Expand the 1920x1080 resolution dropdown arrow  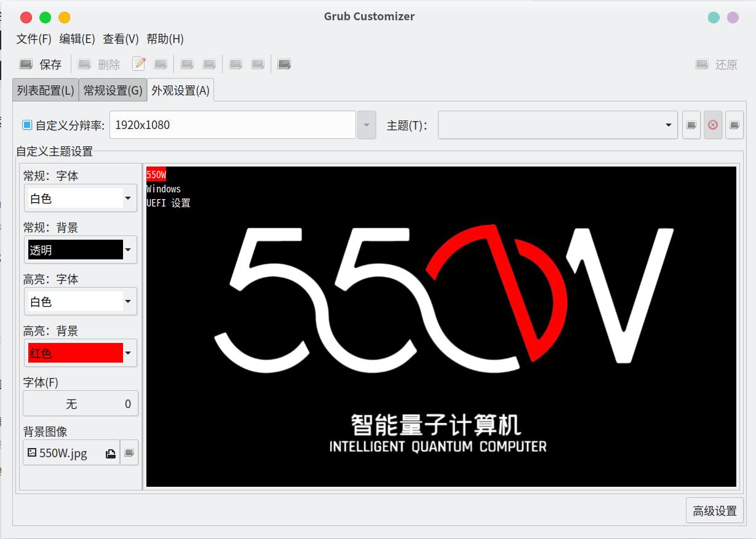coord(366,125)
